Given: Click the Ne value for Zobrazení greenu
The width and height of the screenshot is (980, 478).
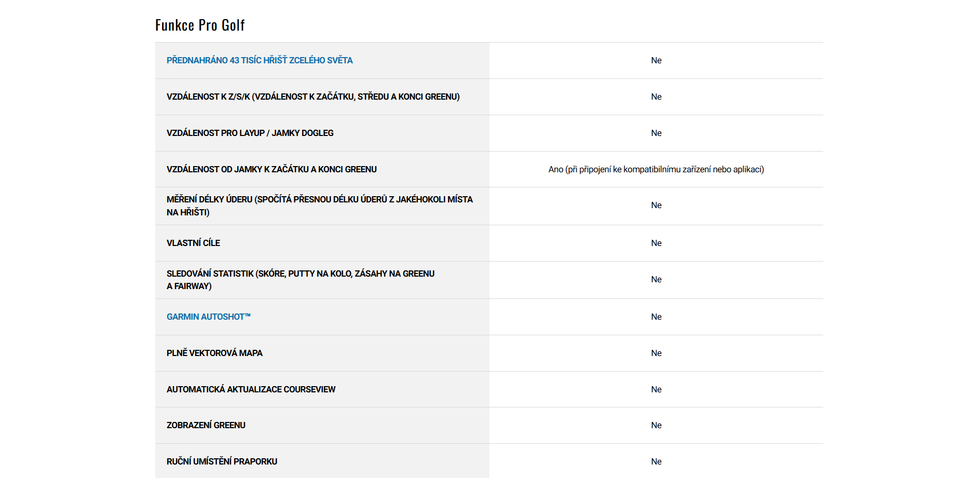Looking at the screenshot, I should 656,425.
